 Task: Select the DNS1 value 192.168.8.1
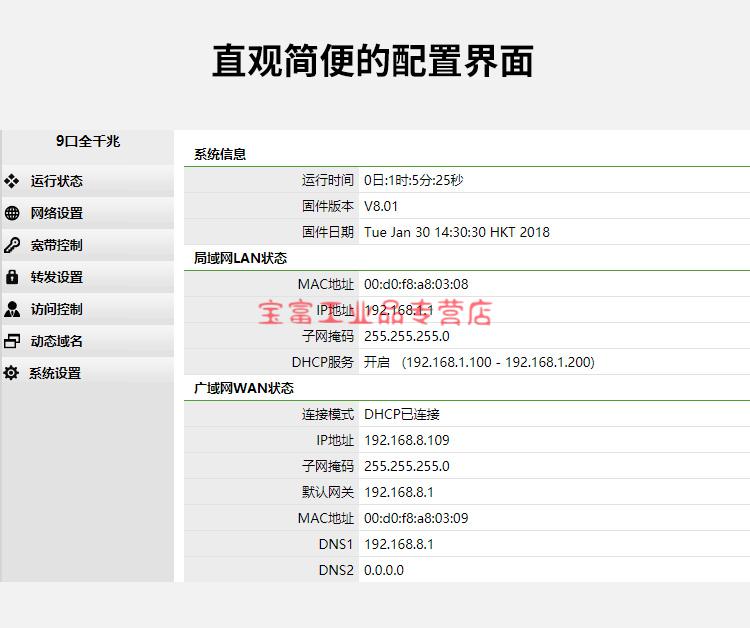398,544
